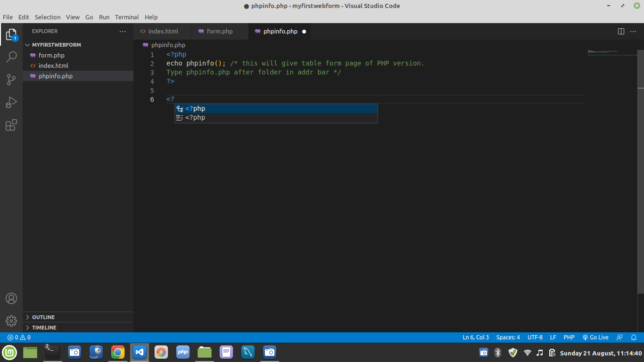Click the Accounts icon in activity bar
This screenshot has height=362, width=644.
click(11, 298)
